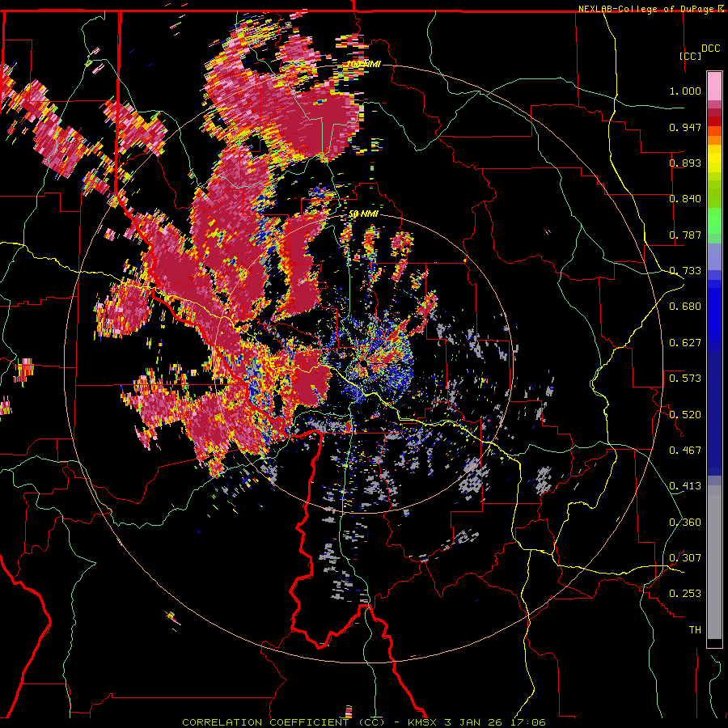Click the 0.360 legend value

pos(685,522)
